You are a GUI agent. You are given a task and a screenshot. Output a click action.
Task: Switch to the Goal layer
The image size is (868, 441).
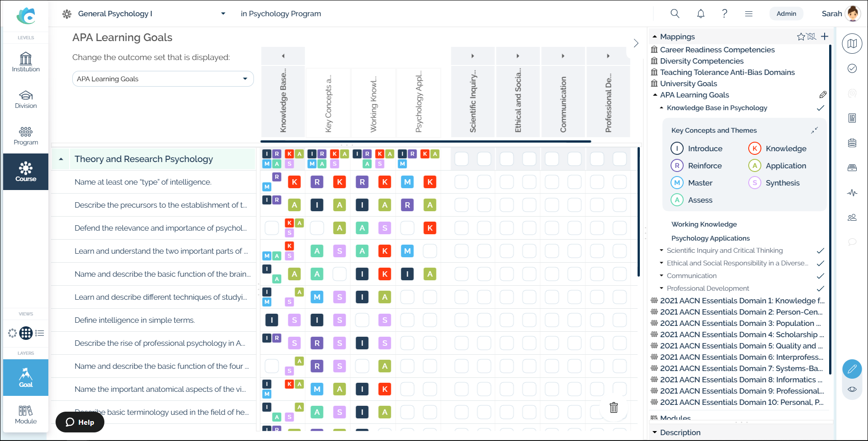click(x=26, y=377)
